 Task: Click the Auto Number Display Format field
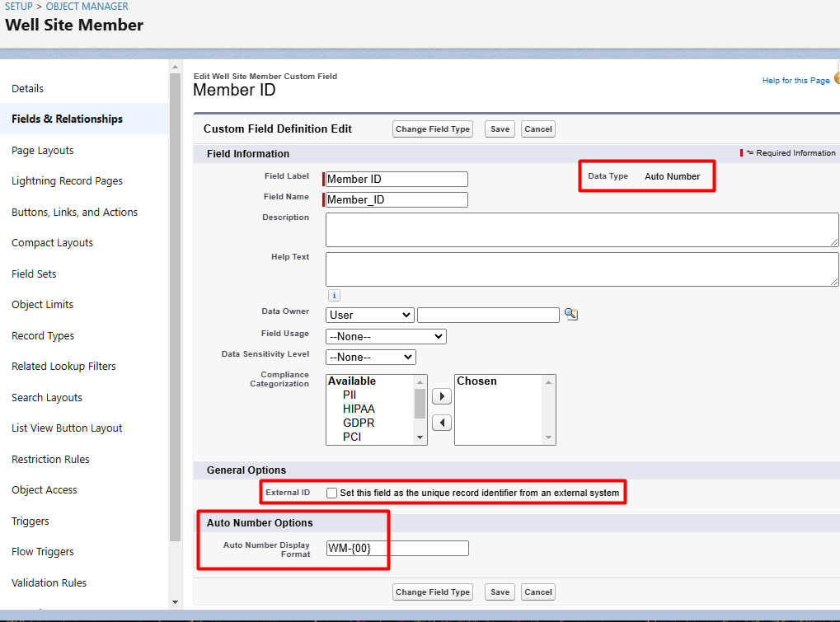tap(397, 549)
